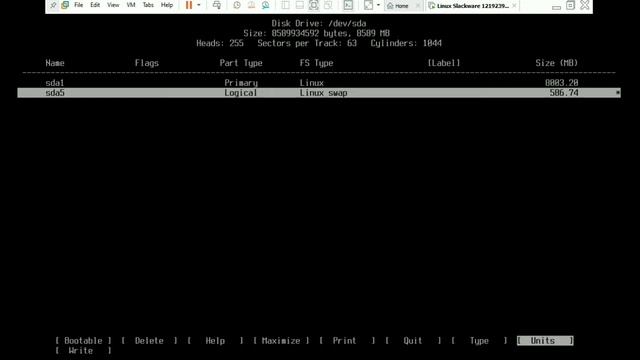640x360 pixels.
Task: Click the full screen mode icon
Action: [x=313, y=5]
